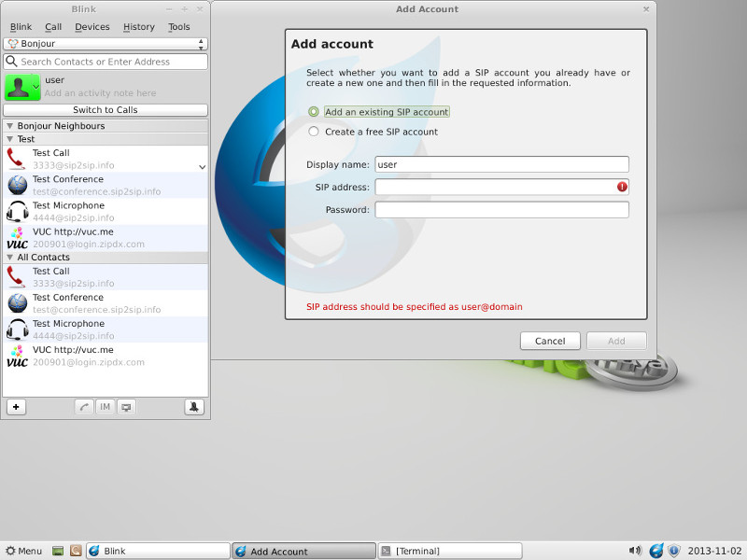Click the taskbar launcher icon beside show desktop

(x=76, y=551)
